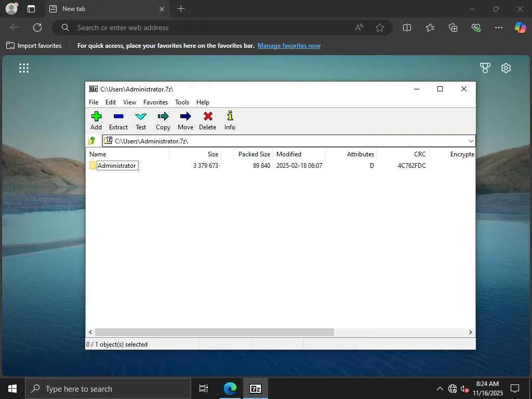Click the packed size value 89 840
This screenshot has height=399, width=532.
(x=262, y=166)
